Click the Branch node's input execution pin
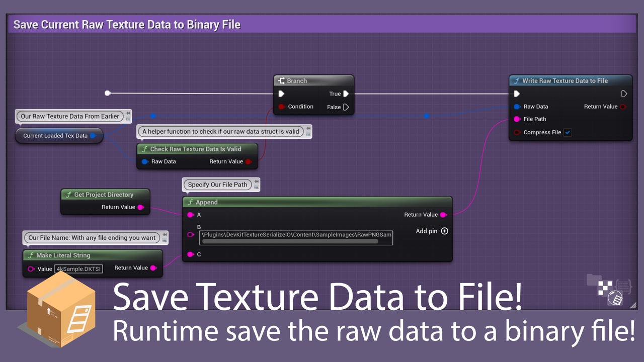 (281, 94)
